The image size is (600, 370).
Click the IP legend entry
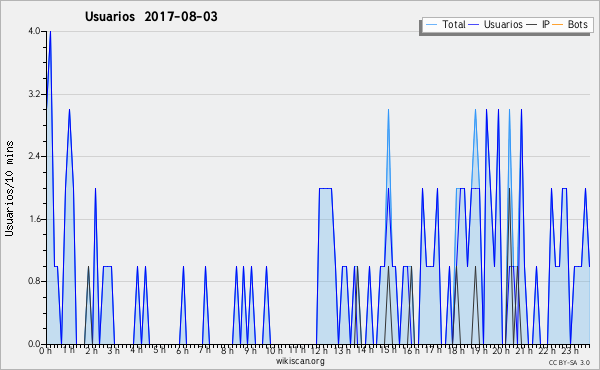point(538,24)
